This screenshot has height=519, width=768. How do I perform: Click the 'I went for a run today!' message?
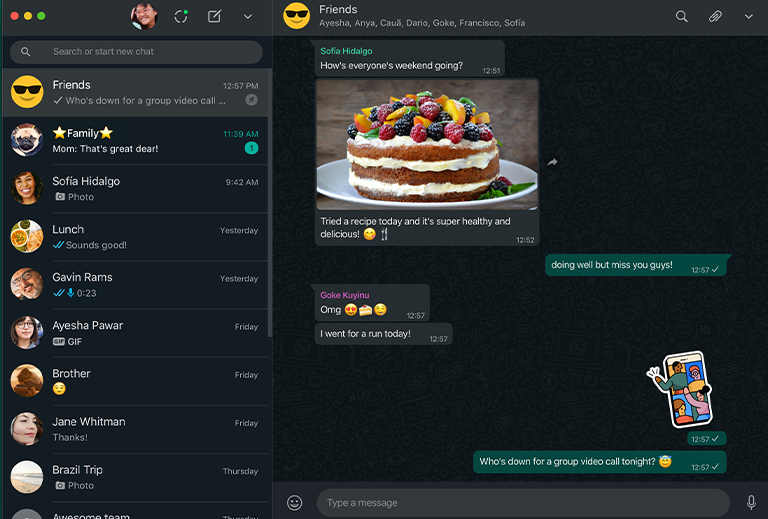[x=383, y=334]
